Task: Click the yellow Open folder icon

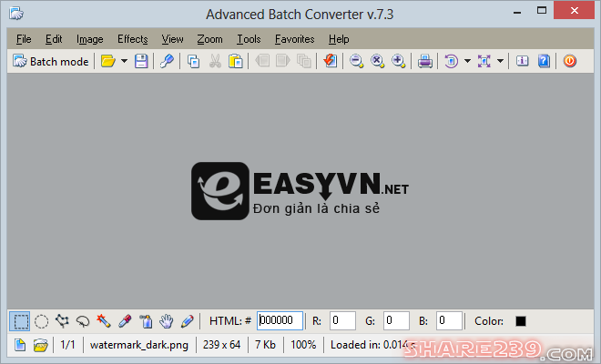Action: coord(107,61)
